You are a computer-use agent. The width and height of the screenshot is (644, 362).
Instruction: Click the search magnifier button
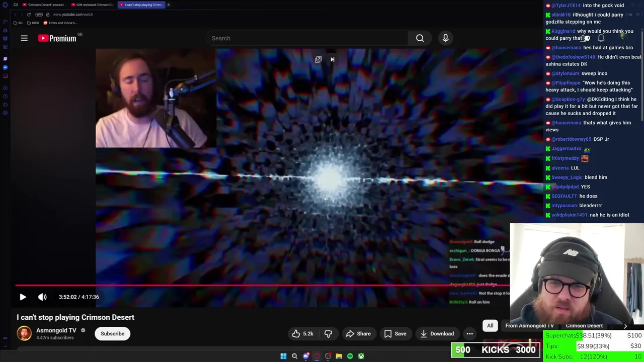coord(420,38)
